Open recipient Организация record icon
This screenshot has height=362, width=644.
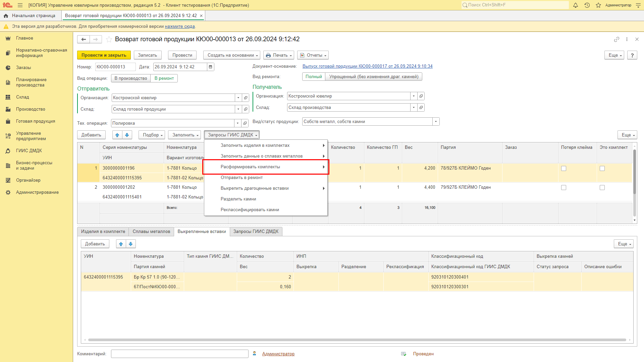tap(421, 96)
